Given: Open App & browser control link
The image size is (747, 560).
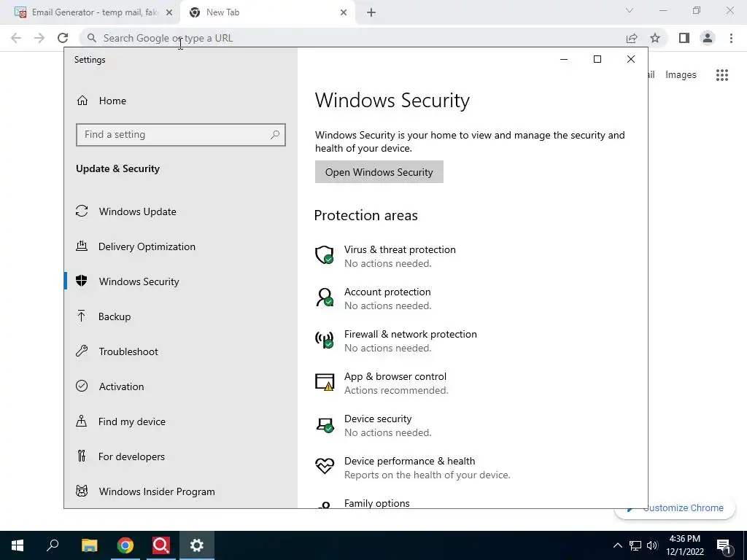Looking at the screenshot, I should click(x=395, y=377).
